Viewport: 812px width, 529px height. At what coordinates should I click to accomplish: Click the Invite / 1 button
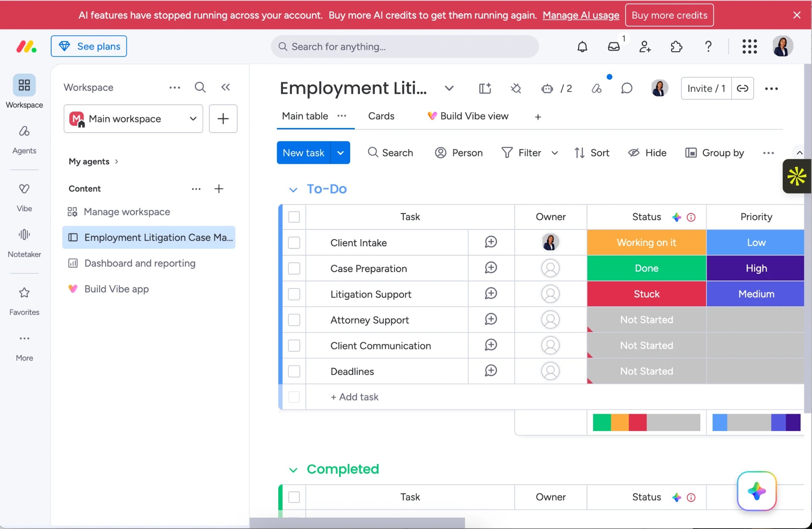point(706,88)
